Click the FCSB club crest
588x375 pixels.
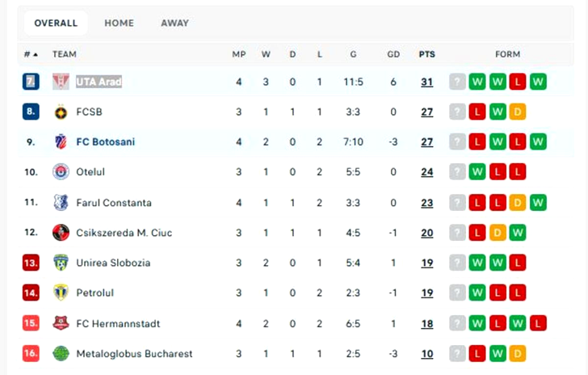[61, 112]
